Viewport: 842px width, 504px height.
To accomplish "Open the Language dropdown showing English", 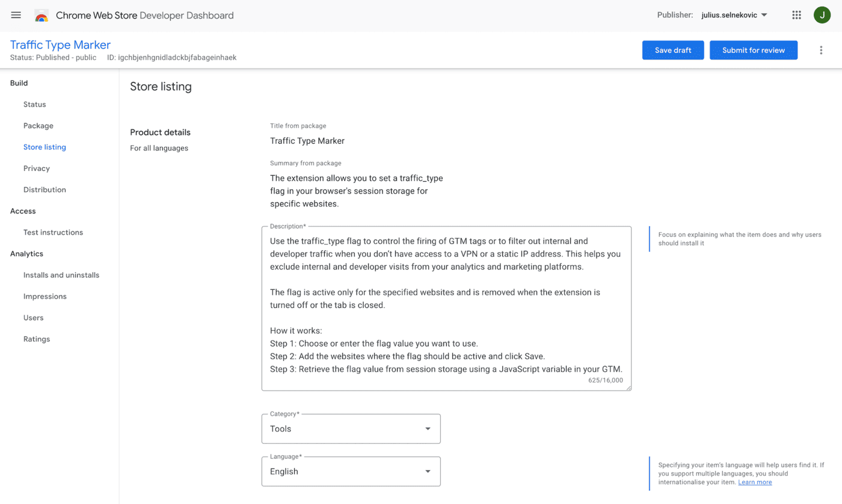I will 351,471.
